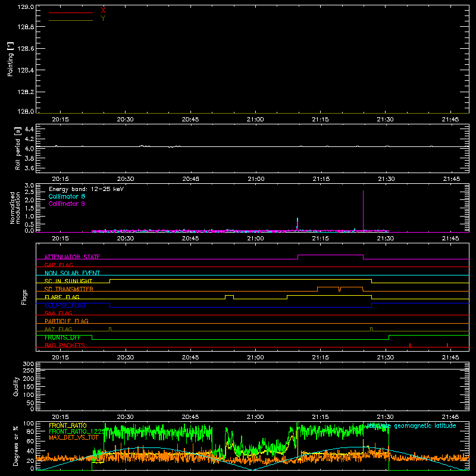Click the SC_IN_SUNLIGHT flag label
Image resolution: width=476 pixels, height=476 pixels.
(68, 281)
